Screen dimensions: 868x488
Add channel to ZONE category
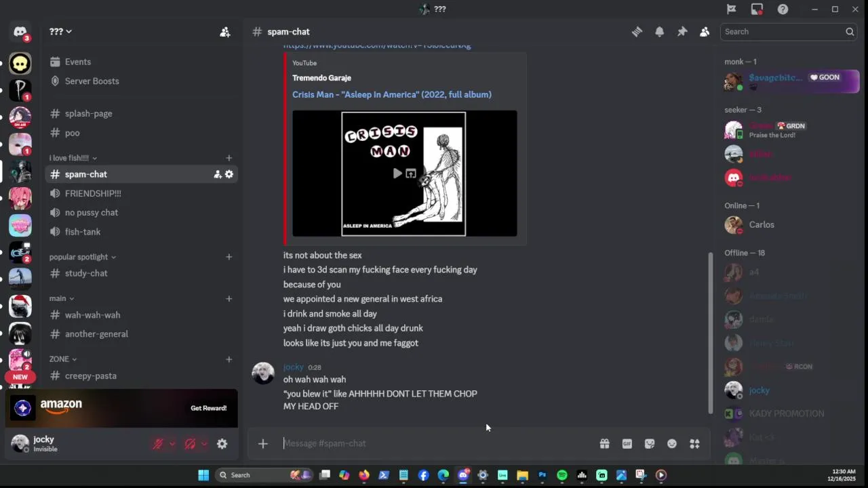pos(229,359)
